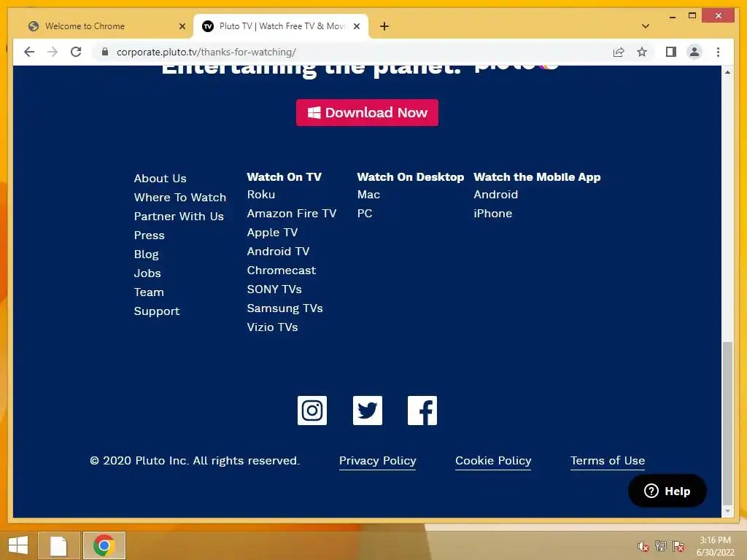
Task: Select Apple TV link
Action: tap(272, 233)
